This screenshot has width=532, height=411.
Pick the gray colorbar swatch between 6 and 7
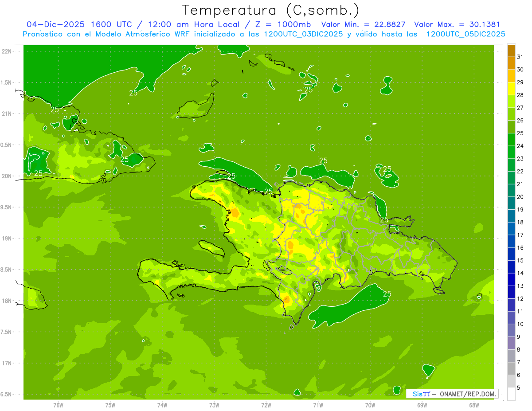[x=511, y=368]
